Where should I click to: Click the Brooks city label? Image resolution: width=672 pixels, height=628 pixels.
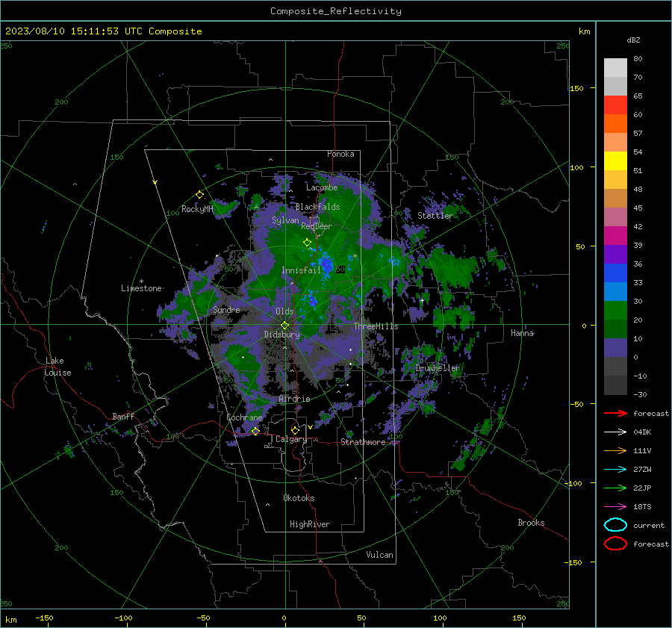tap(531, 523)
